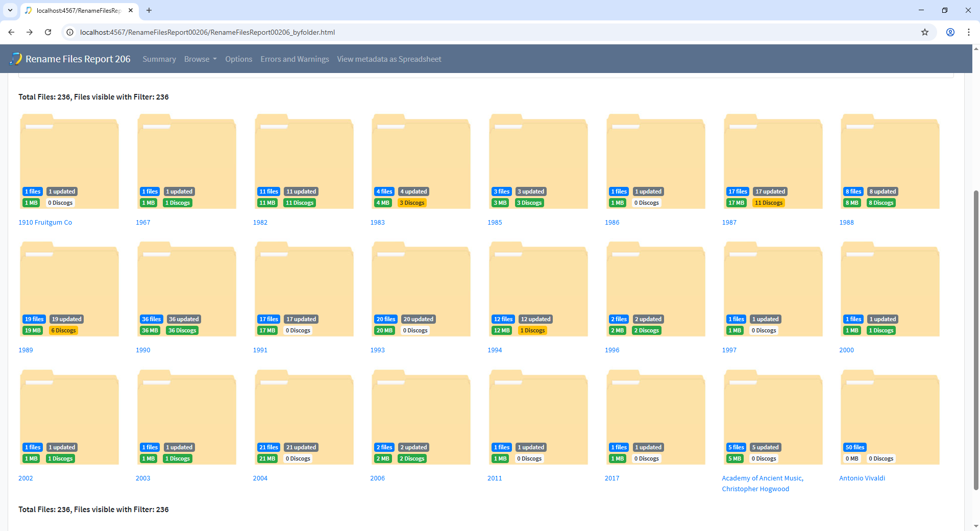Image resolution: width=980 pixels, height=531 pixels.
Task: Open Errors and Warnings page
Action: tap(295, 59)
